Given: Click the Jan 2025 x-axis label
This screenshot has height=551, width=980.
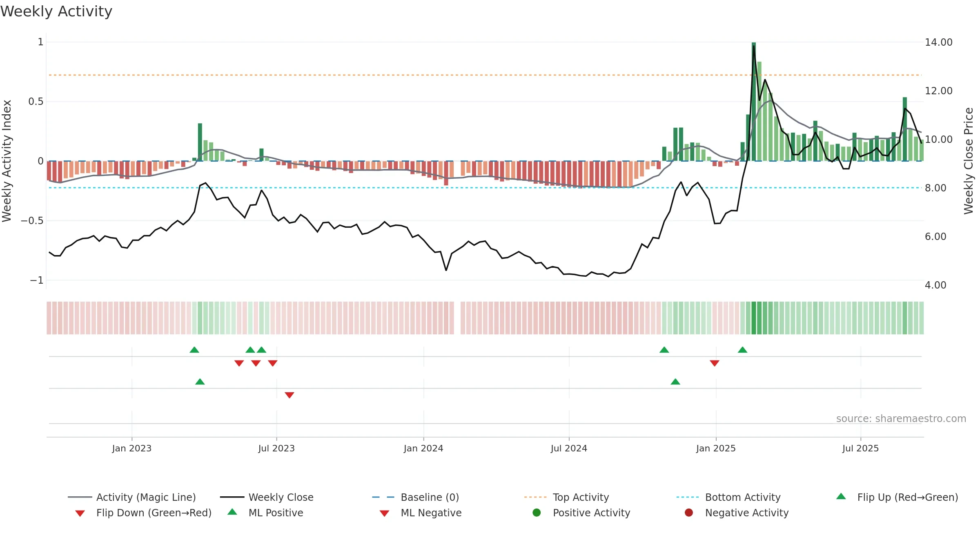Looking at the screenshot, I should click(716, 448).
